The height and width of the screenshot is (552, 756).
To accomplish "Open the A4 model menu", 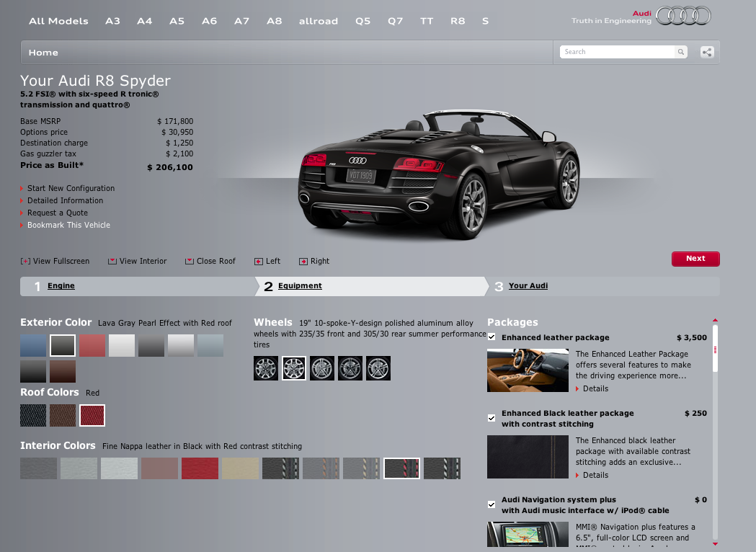I will tap(145, 21).
